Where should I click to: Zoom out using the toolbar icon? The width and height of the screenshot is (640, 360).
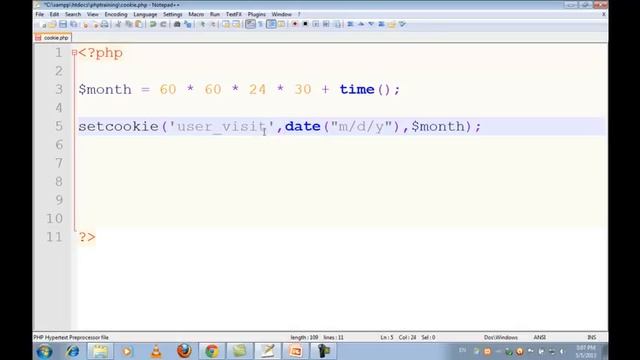213,24
